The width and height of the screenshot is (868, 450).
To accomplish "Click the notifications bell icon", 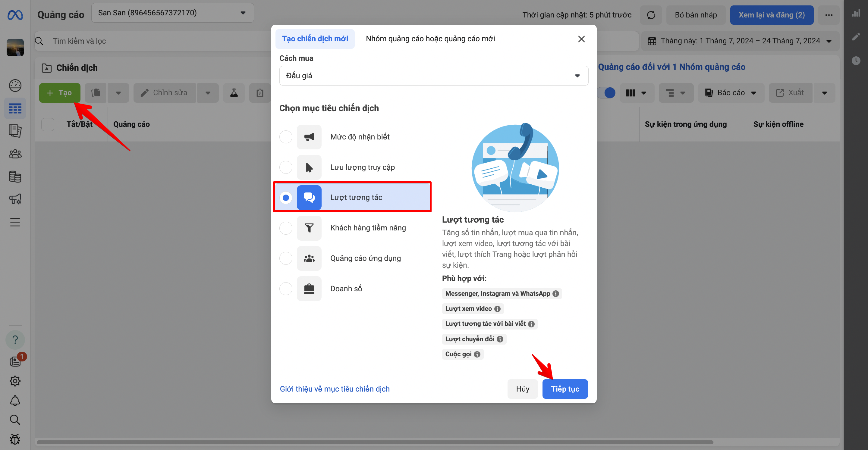I will click(15, 401).
